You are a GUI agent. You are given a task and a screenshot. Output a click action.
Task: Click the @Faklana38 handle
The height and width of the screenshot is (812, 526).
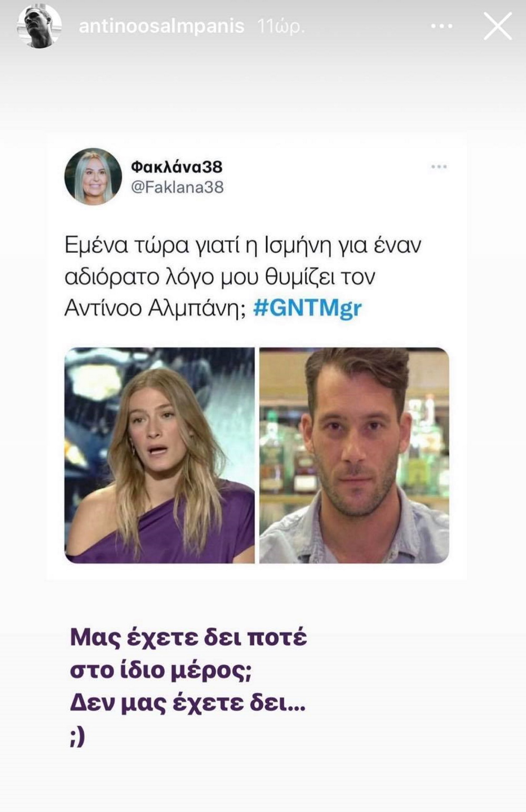pyautogui.click(x=177, y=187)
